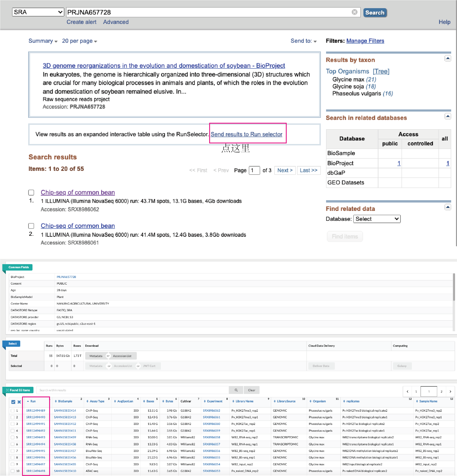Open the 3D genome reorganizations BioProject link

click(x=164, y=66)
